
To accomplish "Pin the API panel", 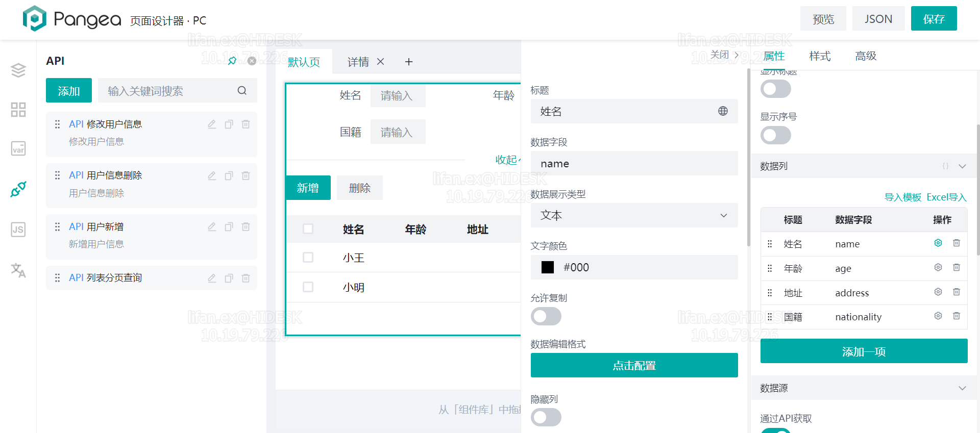I will (232, 61).
